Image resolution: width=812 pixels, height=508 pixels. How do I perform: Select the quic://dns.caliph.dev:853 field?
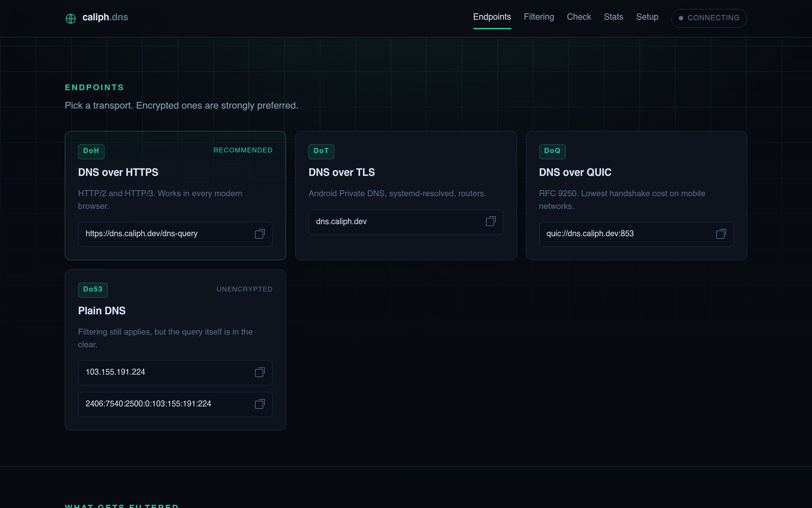[636, 234]
